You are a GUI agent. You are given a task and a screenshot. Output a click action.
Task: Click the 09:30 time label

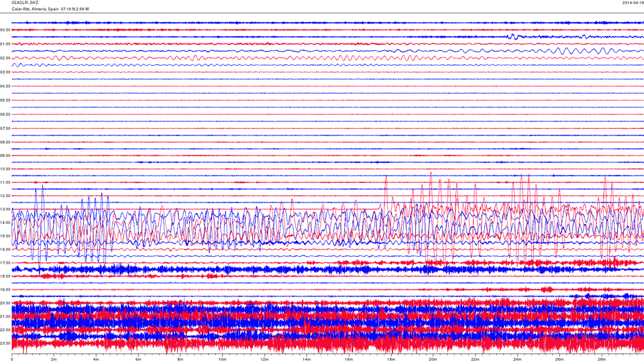tap(5, 156)
